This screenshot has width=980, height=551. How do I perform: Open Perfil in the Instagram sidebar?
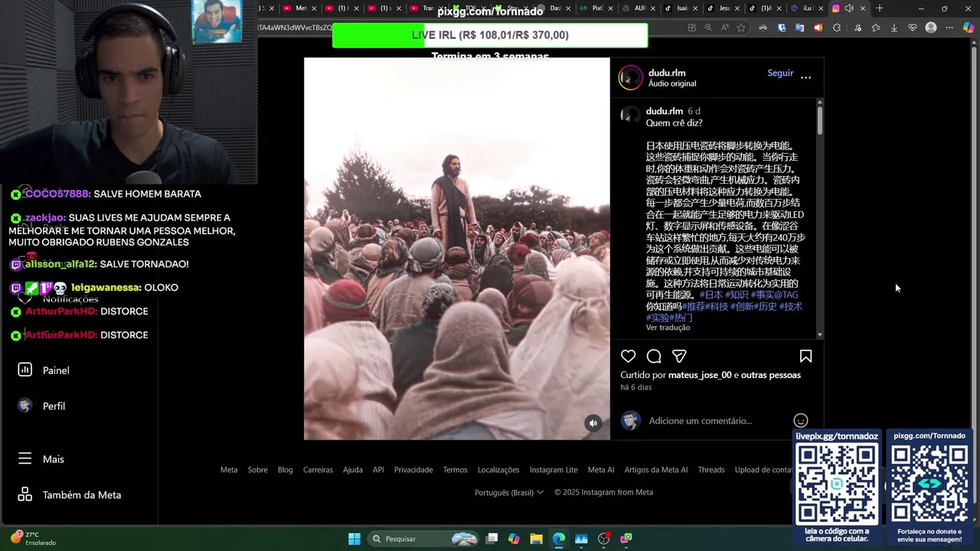(x=54, y=406)
